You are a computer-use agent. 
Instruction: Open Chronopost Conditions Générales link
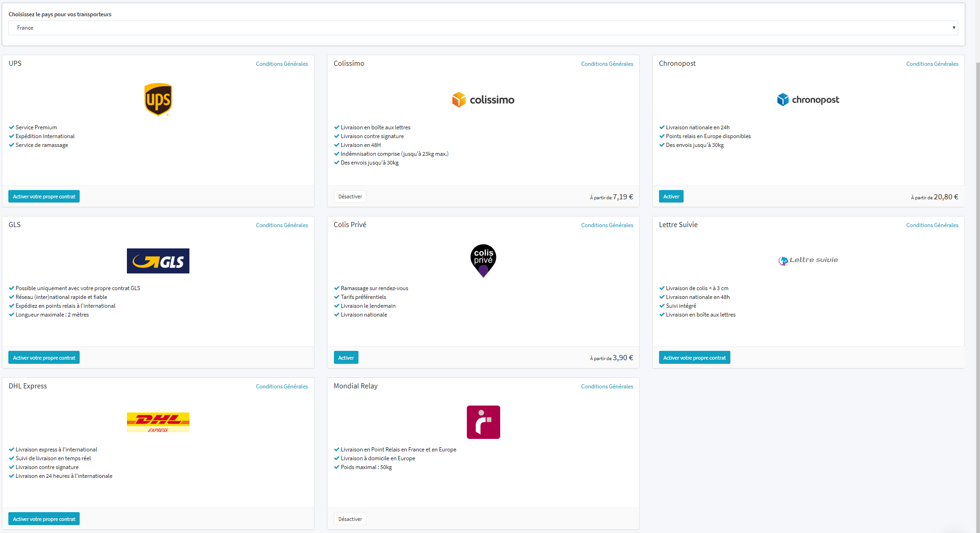pyautogui.click(x=932, y=64)
